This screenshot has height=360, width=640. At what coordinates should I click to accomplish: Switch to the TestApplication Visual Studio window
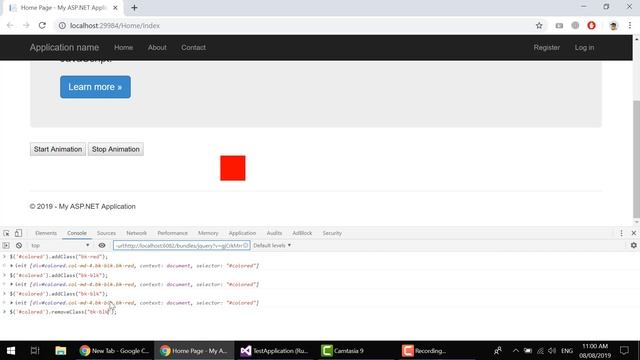[275, 351]
